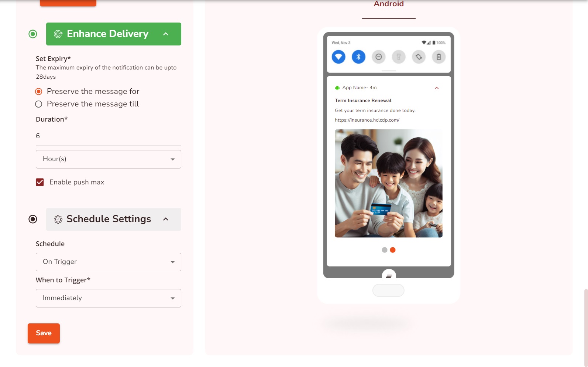Click the auto-rotate icon in phone preview

coord(419,57)
